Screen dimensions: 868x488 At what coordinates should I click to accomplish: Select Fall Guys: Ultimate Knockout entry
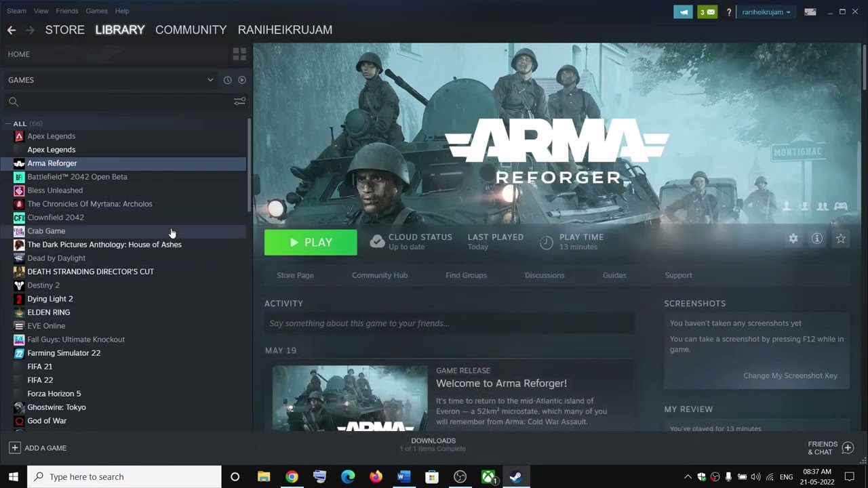[x=76, y=340]
